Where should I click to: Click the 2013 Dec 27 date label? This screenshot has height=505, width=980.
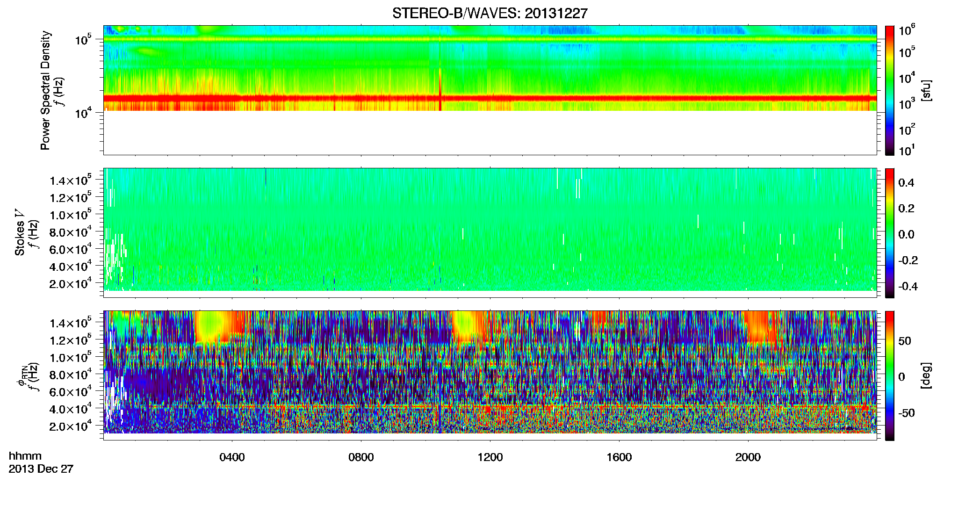41,469
